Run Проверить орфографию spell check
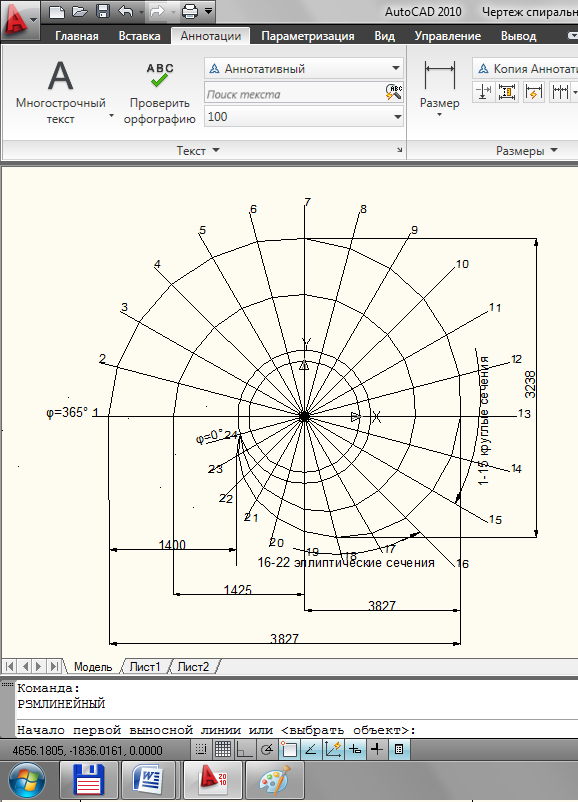 pos(159,92)
